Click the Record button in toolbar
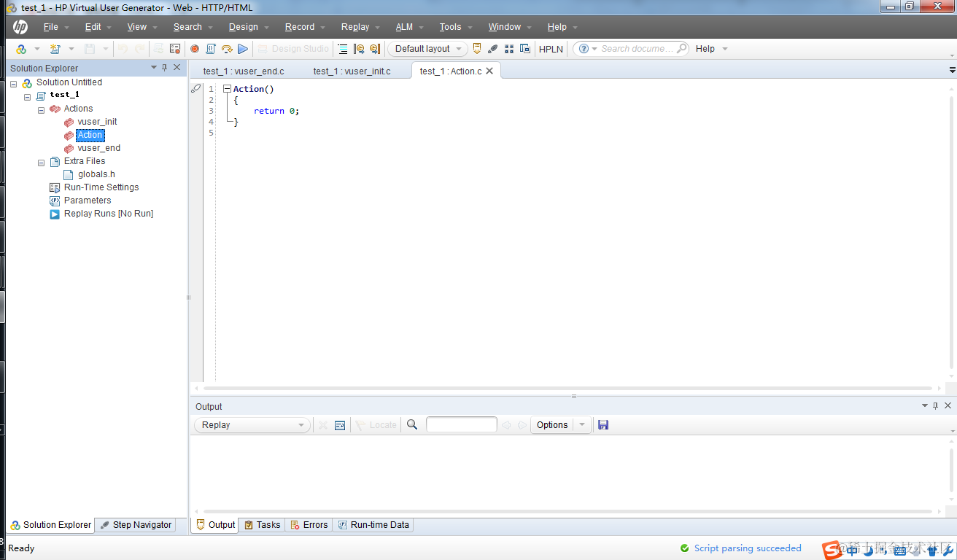The width and height of the screenshot is (957, 560). [x=195, y=49]
